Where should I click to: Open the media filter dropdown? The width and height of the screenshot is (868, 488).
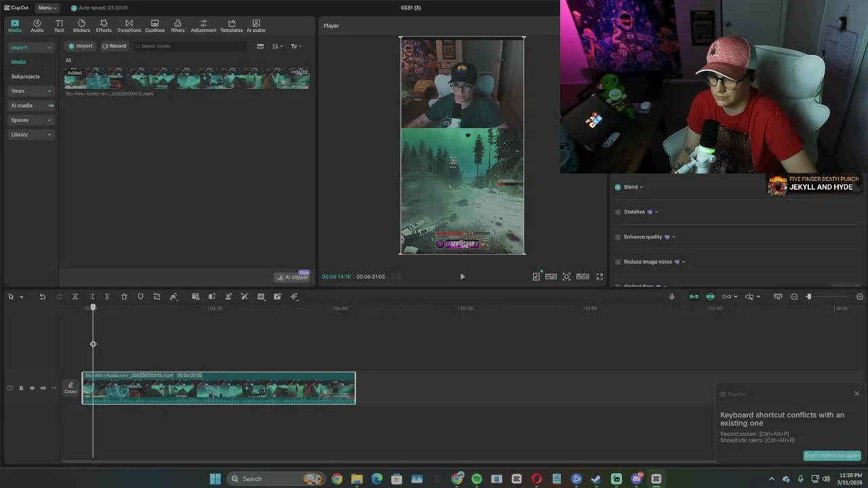click(x=296, y=46)
